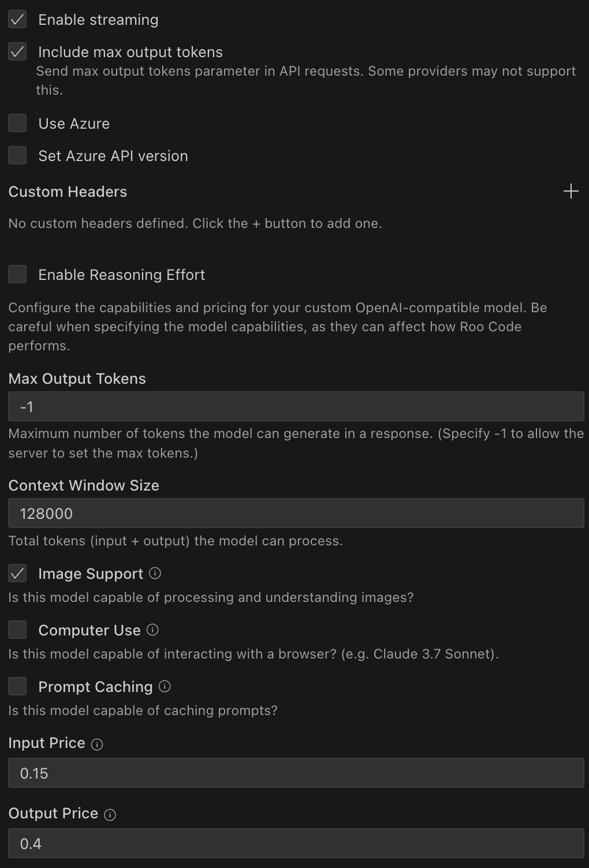
Task: Select the Output Price input box
Action: (296, 844)
